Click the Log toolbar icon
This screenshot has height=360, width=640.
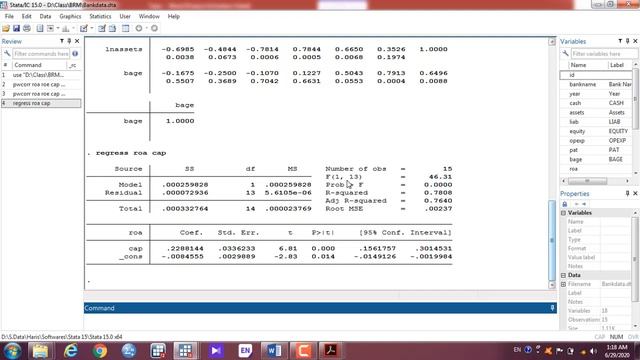coord(40,28)
